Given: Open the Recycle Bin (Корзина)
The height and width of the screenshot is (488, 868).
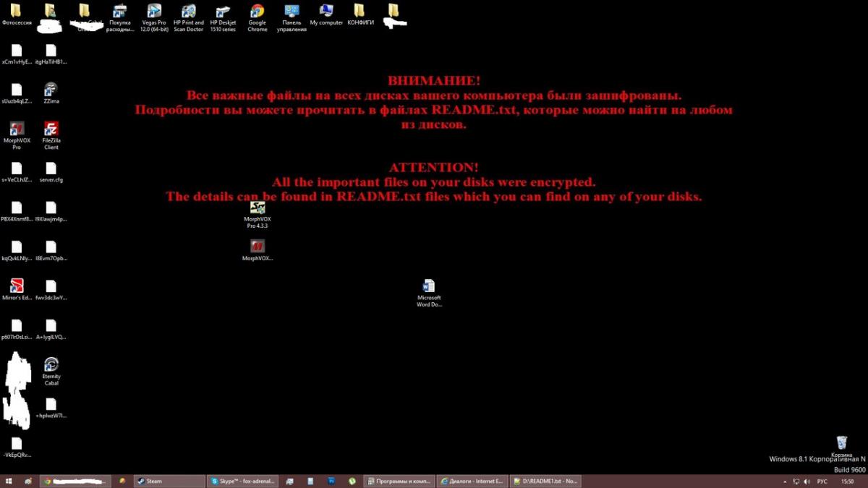Looking at the screenshot, I should [x=841, y=442].
